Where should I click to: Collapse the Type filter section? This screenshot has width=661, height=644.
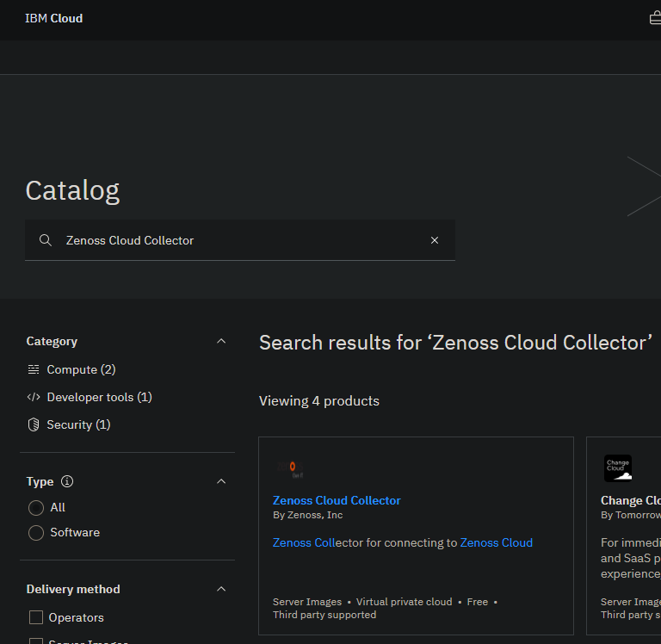[221, 481]
